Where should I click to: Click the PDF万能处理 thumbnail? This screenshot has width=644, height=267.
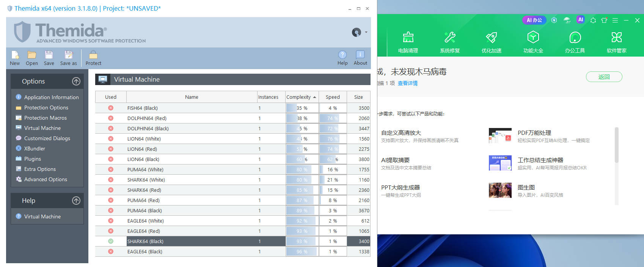[x=500, y=136]
